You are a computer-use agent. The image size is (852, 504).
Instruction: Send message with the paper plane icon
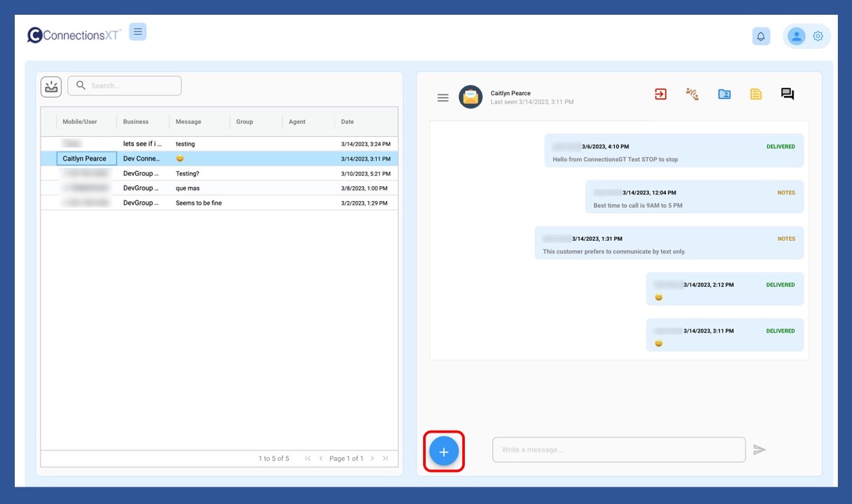coord(760,450)
